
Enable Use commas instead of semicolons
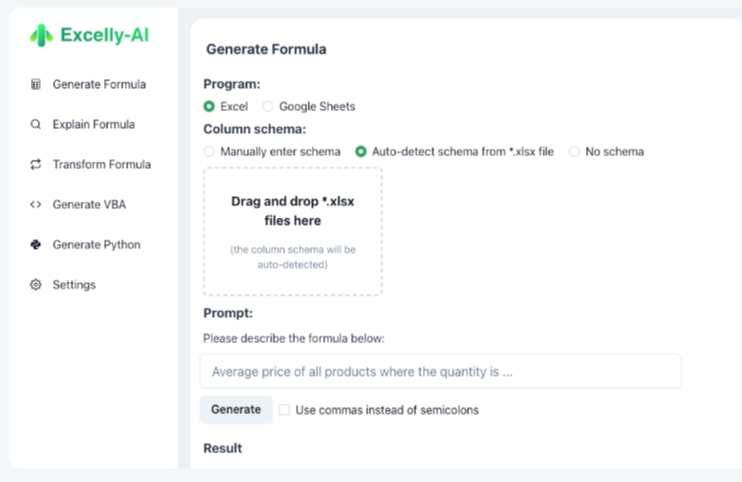point(285,410)
